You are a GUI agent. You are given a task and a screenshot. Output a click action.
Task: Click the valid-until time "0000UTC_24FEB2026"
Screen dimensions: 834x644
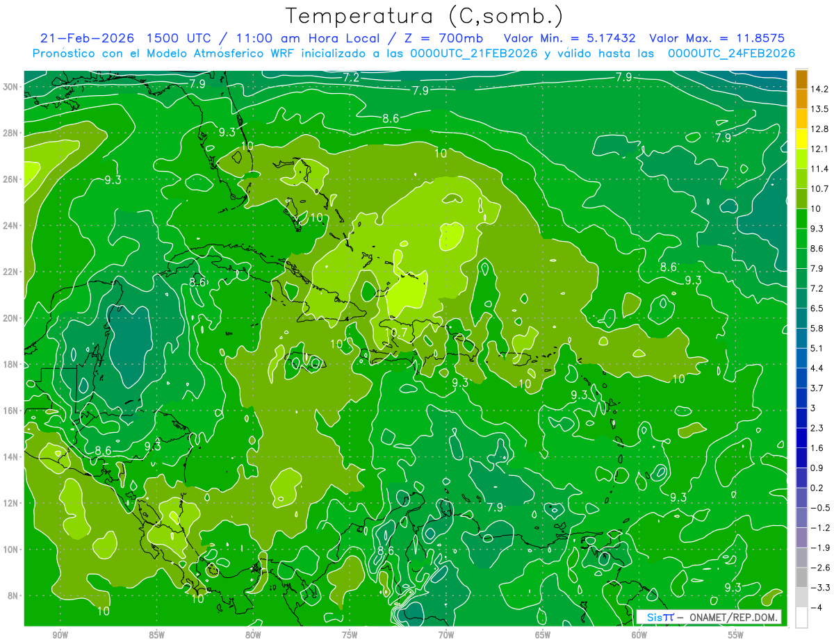point(731,53)
